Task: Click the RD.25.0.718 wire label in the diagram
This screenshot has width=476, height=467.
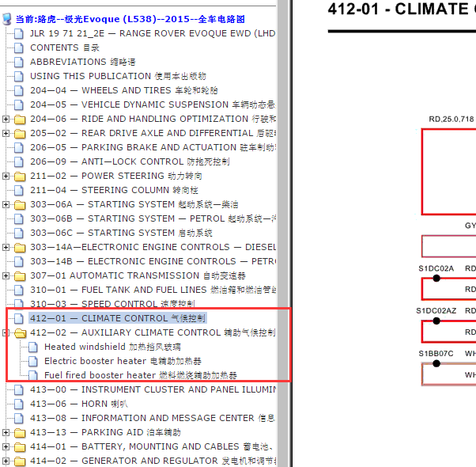Action: (451, 119)
